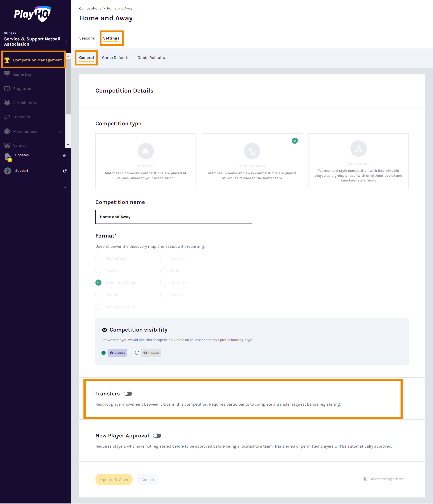Click the Competition name input field
This screenshot has height=504, width=433.
173,217
